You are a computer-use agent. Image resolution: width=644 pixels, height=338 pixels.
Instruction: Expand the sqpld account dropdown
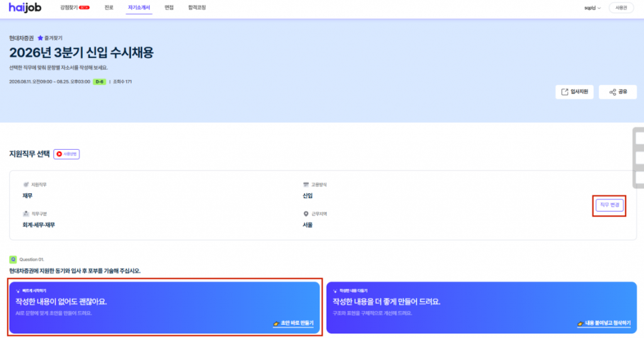coord(592,8)
